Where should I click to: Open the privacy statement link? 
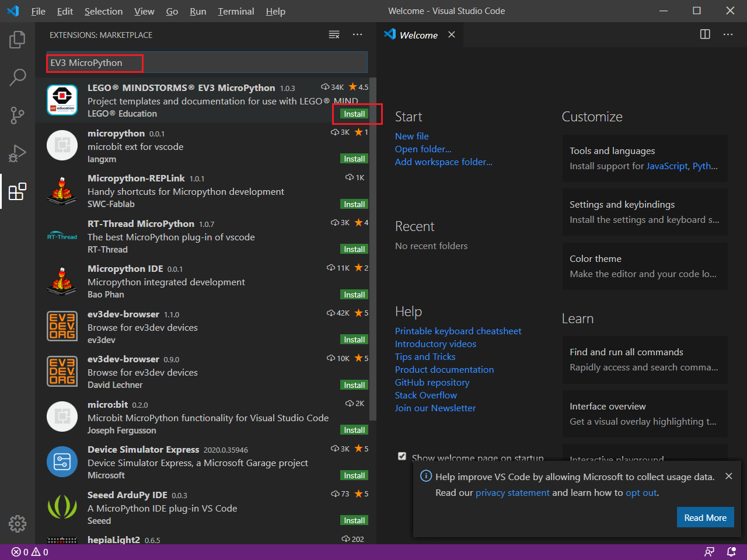(x=512, y=492)
